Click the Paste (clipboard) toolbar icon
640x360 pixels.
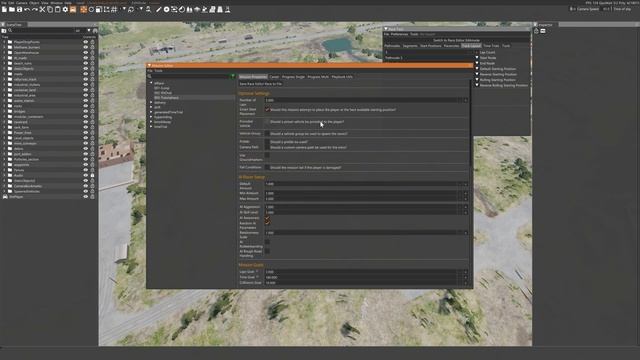[58, 9]
